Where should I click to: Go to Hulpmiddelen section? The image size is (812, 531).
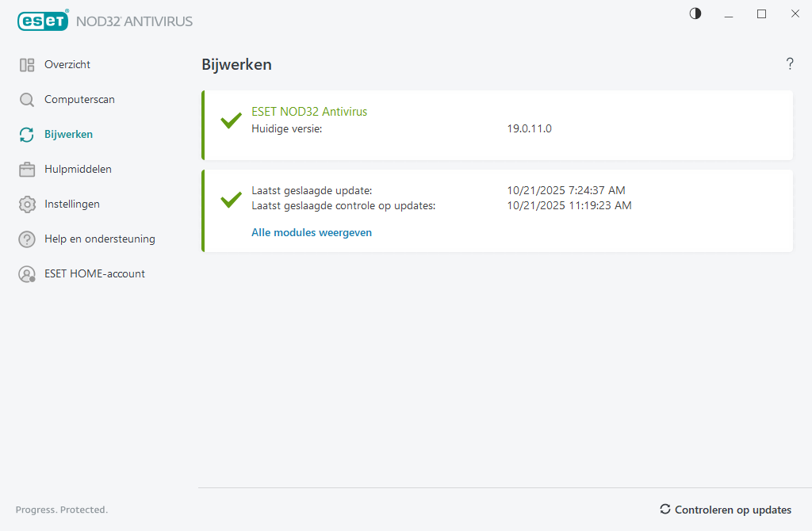pyautogui.click(x=78, y=170)
